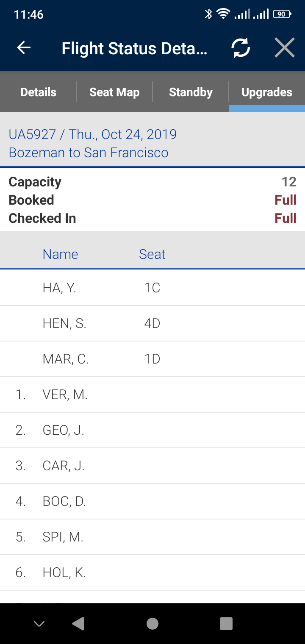305x644 pixels.
Task: Tap waitlist entry VER, M.
Action: (x=152, y=395)
